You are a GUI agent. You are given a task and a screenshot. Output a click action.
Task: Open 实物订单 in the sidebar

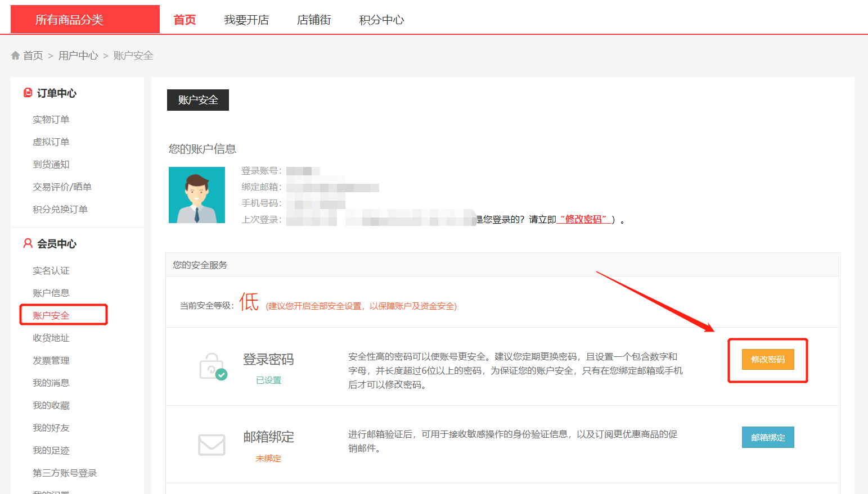(51, 119)
